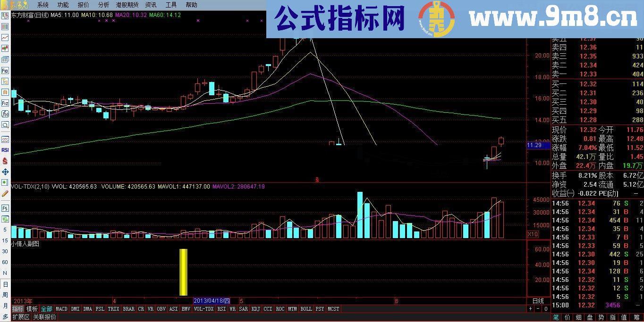This screenshot has height=322, width=644.
Task: Switch to the 5-minute period
Action: 5,230
